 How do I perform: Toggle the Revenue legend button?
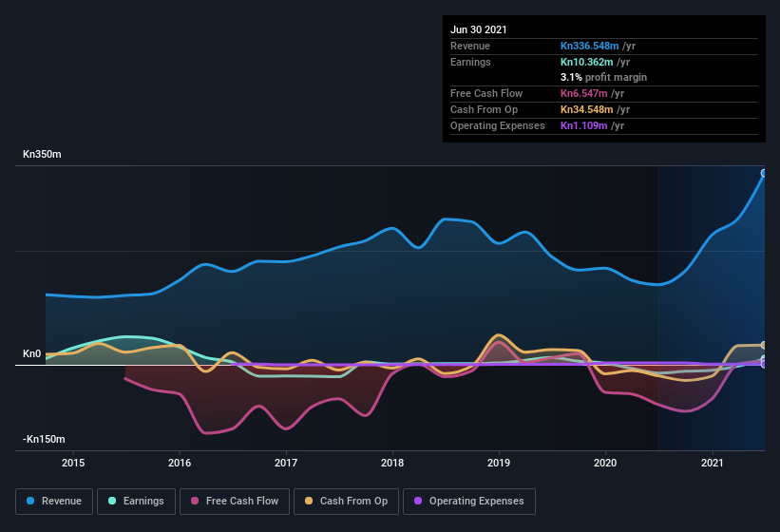click(54, 502)
